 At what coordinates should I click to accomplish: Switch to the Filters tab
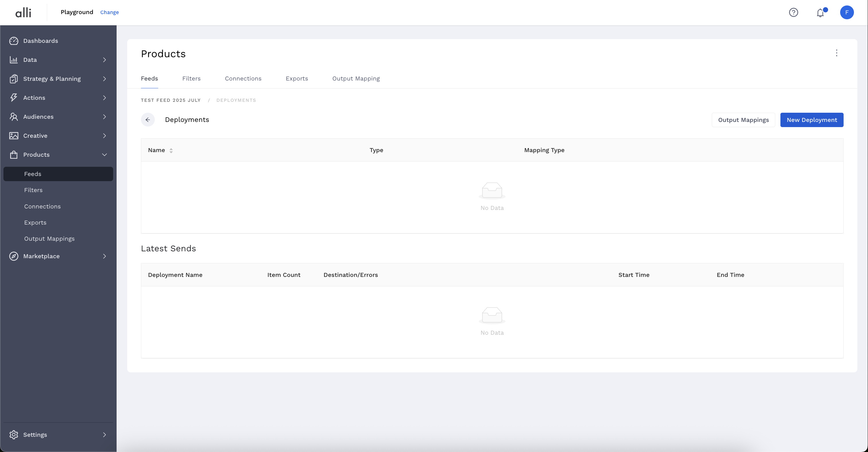(x=191, y=78)
